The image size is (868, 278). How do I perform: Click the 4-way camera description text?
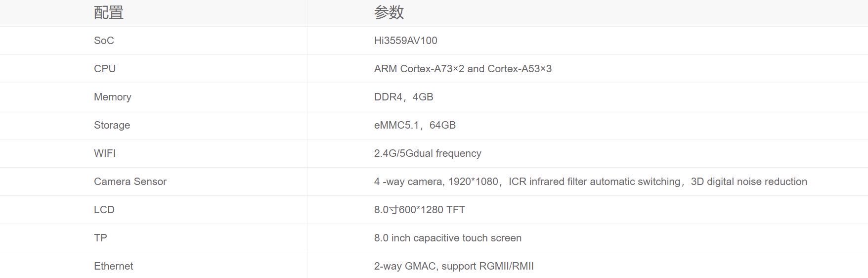coord(590,182)
